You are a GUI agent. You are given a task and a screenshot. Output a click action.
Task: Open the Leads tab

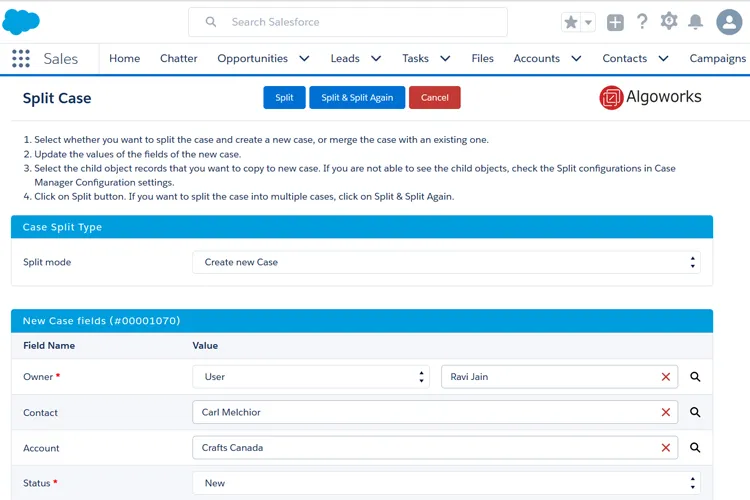[x=345, y=58]
